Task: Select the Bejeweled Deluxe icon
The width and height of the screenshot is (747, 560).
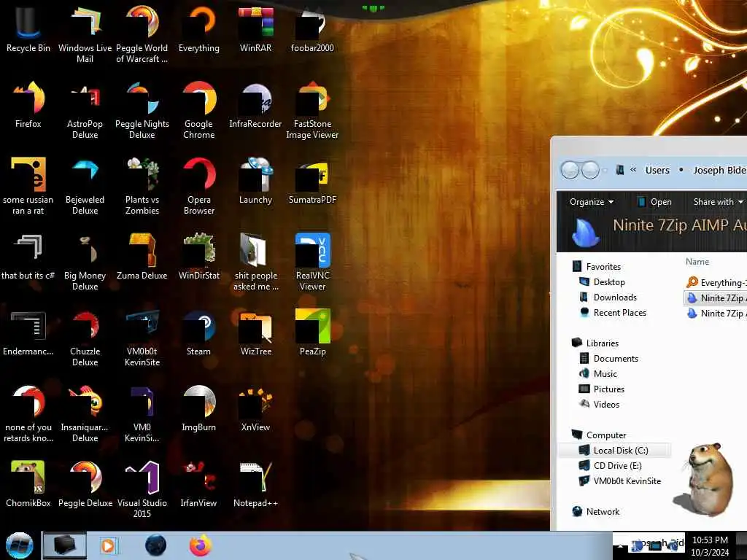Action: [x=85, y=186]
